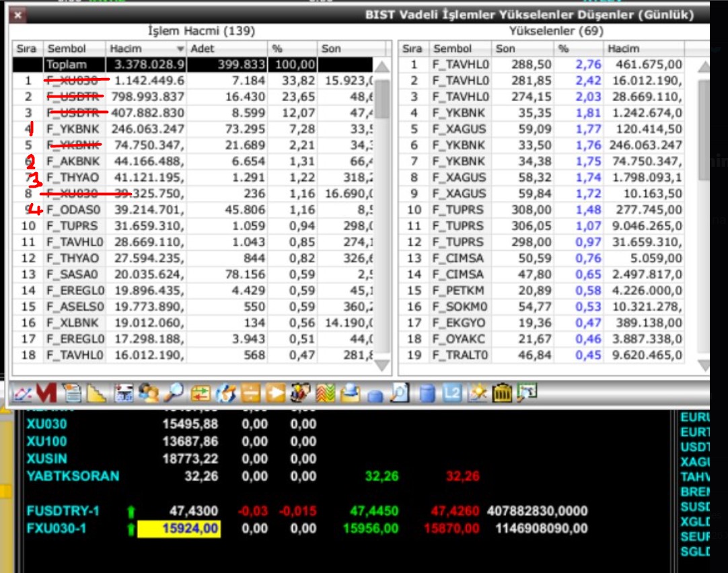The height and width of the screenshot is (573, 728).
Task: Select FXU030-1 symbol in background window
Action: click(56, 529)
